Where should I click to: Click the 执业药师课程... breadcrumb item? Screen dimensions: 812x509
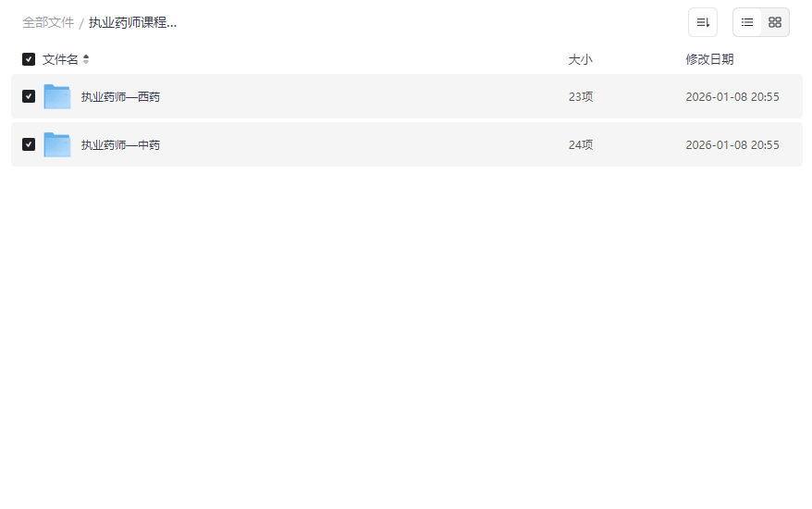pyautogui.click(x=132, y=22)
